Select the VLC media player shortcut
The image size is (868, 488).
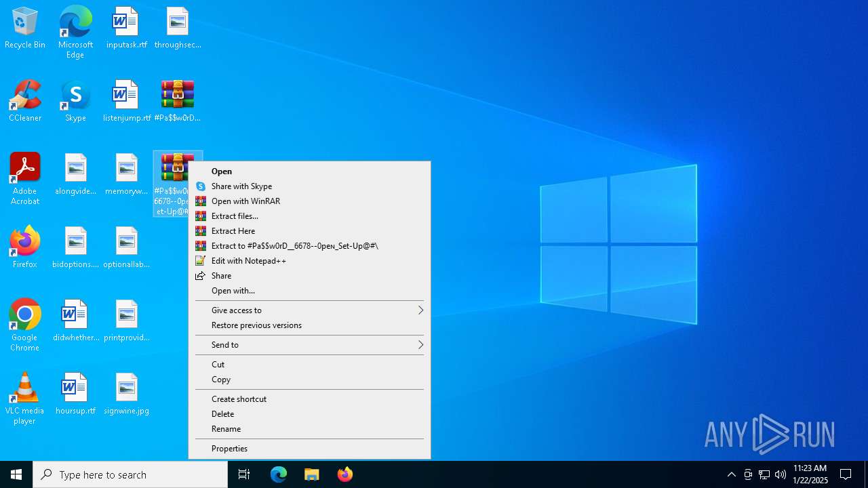coord(25,398)
